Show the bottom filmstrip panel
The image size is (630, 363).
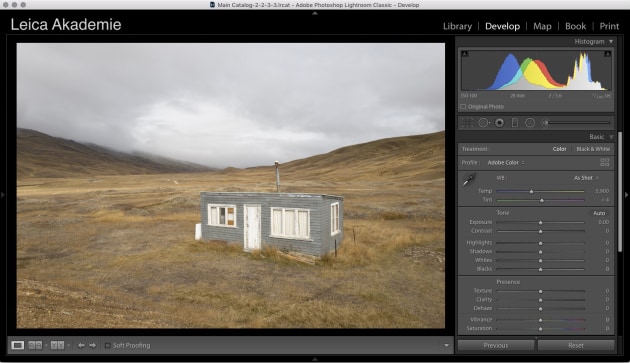(315, 359)
